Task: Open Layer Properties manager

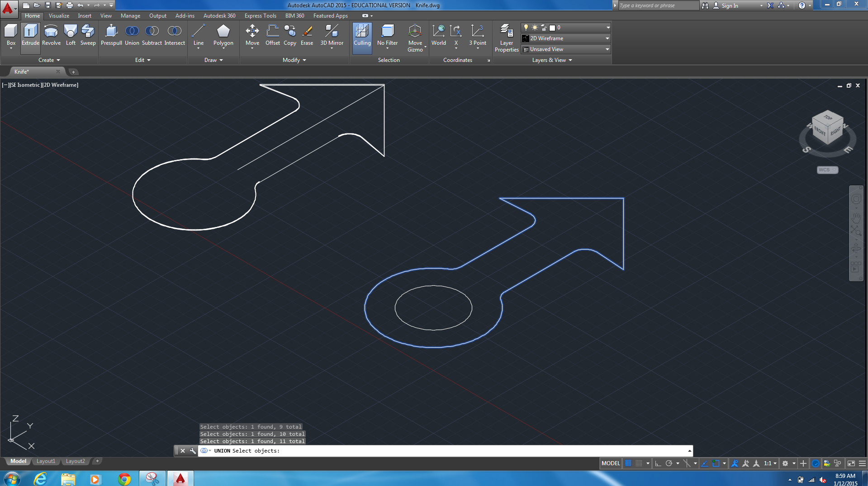Action: pos(507,38)
